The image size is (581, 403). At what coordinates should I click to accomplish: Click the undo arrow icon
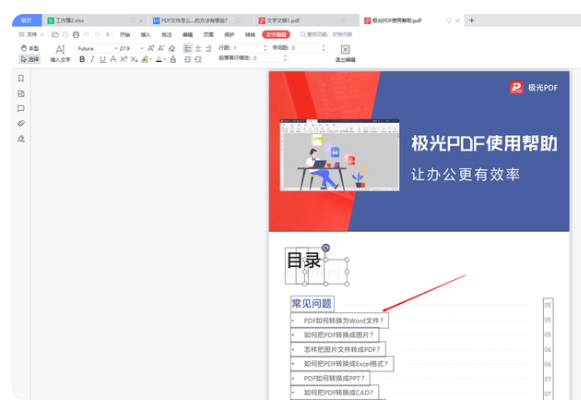(x=87, y=34)
